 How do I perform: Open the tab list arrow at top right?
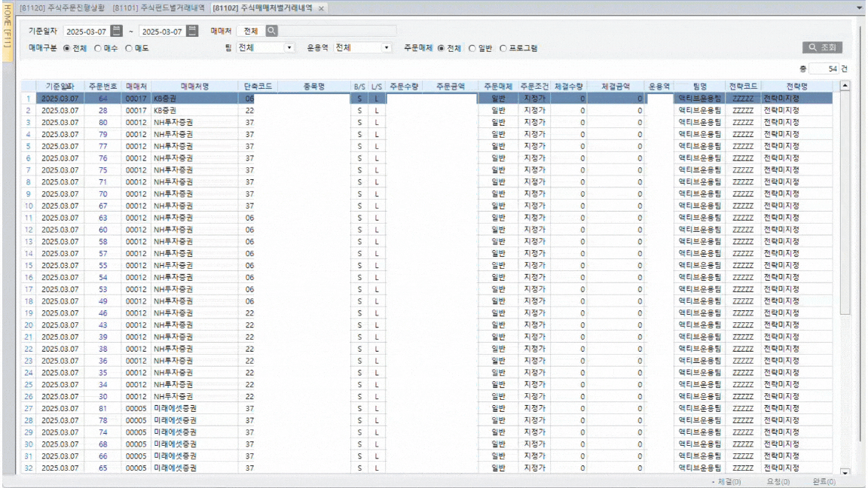(x=860, y=8)
